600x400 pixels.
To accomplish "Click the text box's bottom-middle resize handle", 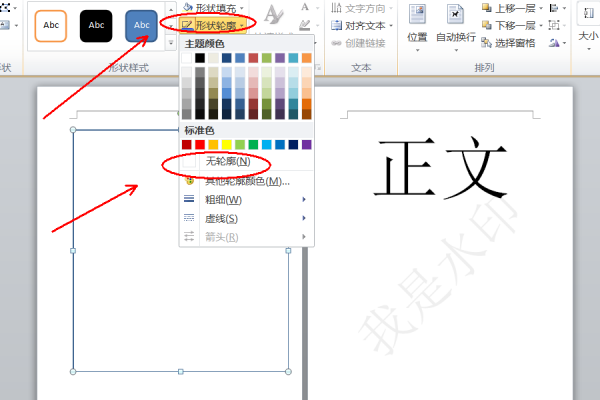I will tap(181, 372).
